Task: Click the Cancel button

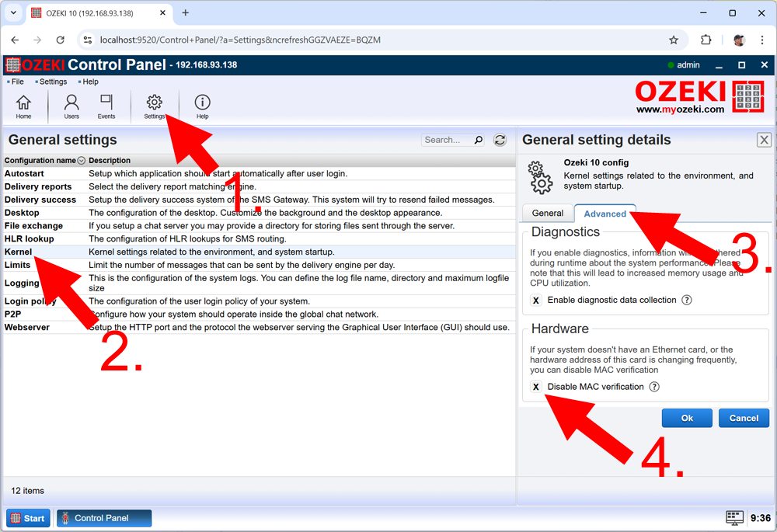Action: point(744,418)
